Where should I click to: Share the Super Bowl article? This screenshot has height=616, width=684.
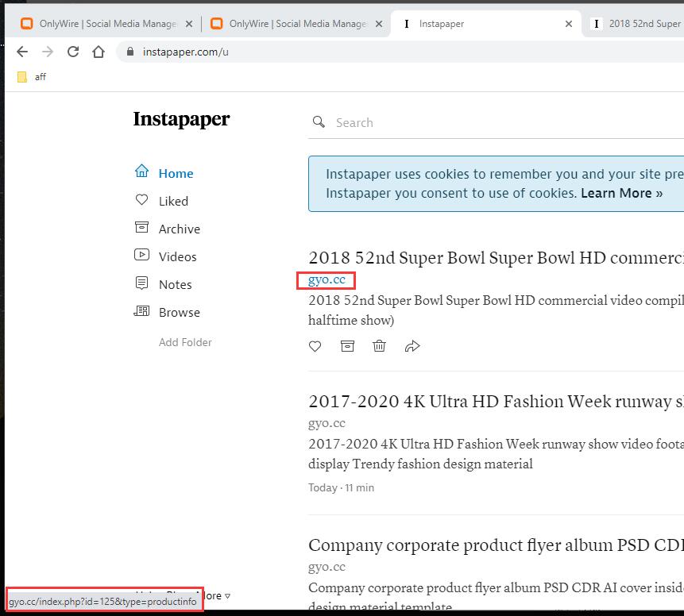(x=412, y=346)
